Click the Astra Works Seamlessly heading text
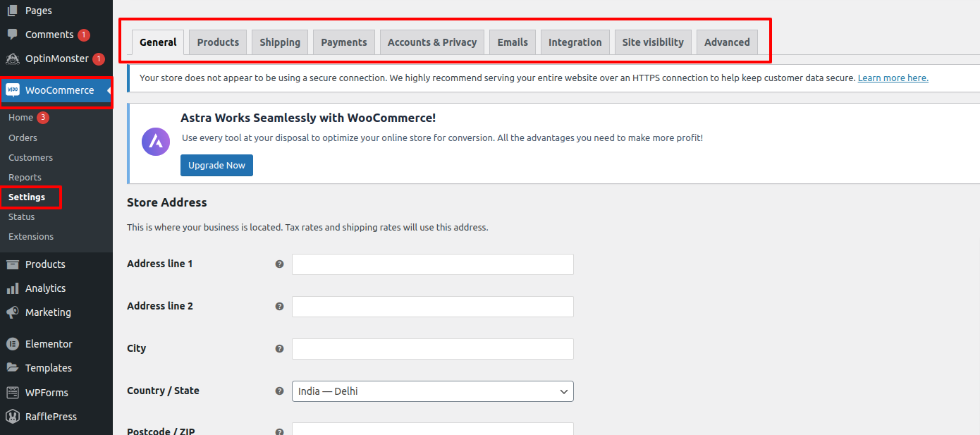 click(x=308, y=118)
